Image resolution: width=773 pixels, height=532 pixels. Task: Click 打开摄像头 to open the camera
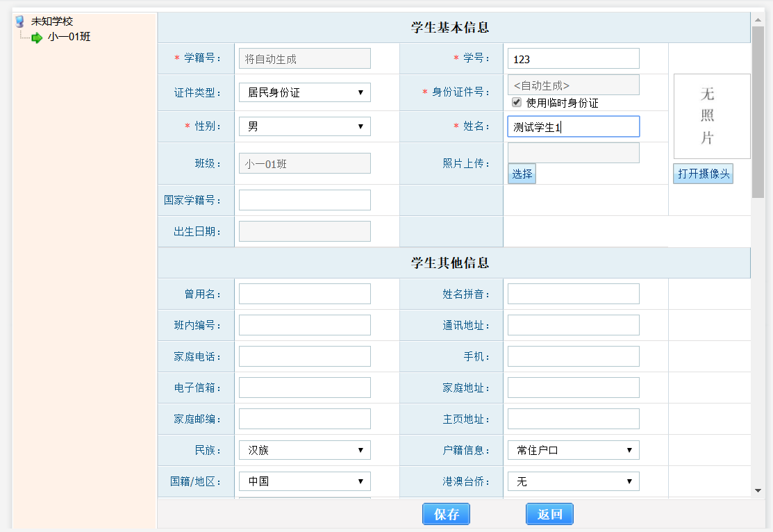703,174
